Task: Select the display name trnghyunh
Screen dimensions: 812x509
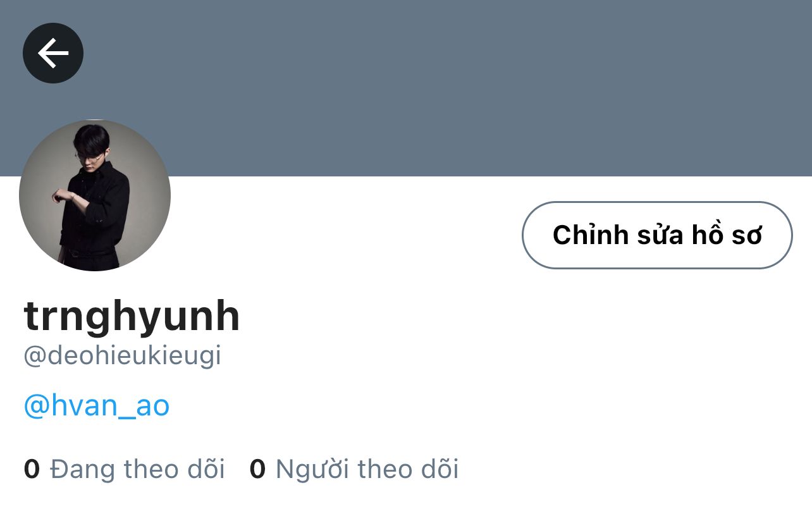Action: point(132,316)
